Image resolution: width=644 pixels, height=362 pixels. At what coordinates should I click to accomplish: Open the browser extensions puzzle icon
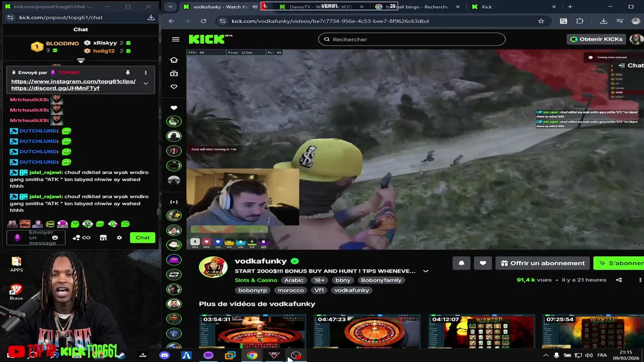[580, 21]
